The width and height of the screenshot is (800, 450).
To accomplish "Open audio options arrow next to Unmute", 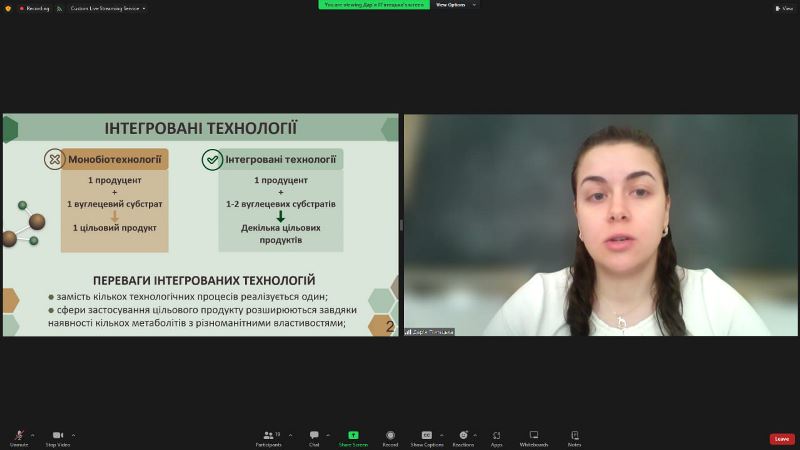I will coord(33,435).
